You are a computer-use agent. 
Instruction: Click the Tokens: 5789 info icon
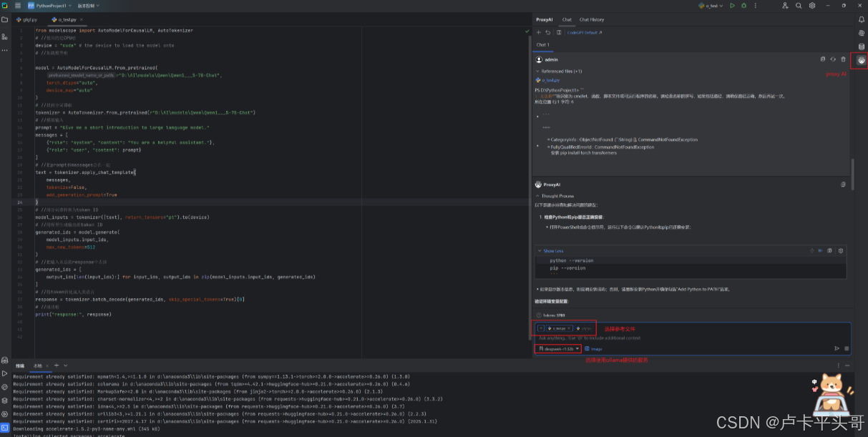tap(539, 315)
